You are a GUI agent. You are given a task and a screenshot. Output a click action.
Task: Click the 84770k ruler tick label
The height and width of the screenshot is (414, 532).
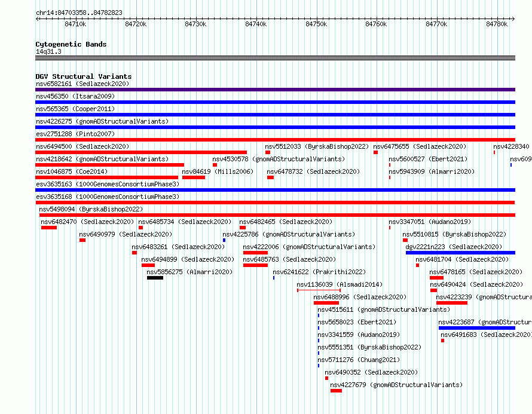tap(436, 24)
